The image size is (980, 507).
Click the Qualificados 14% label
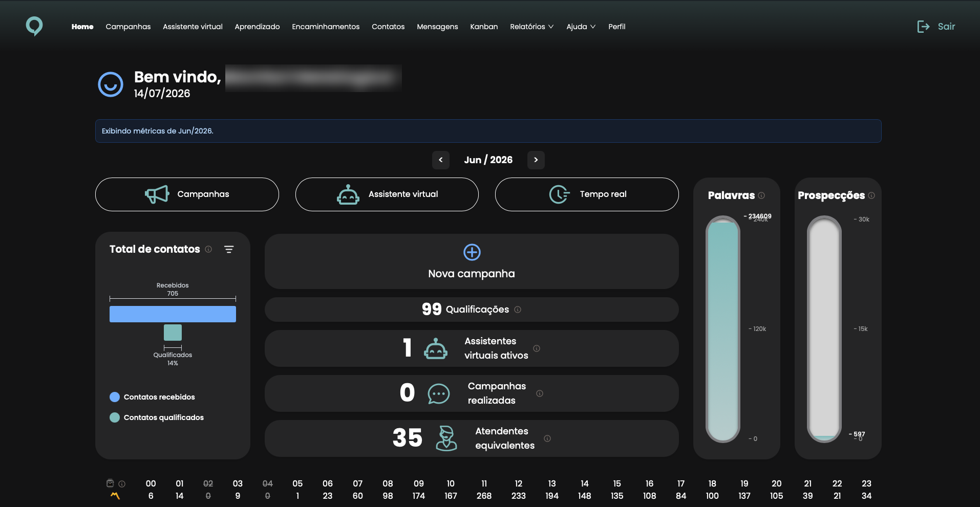(173, 359)
